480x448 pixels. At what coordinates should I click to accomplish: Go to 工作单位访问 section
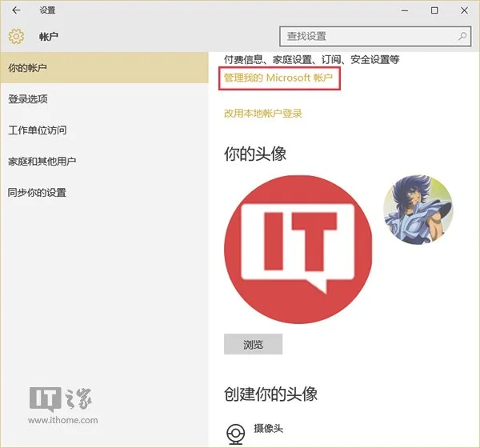coord(38,130)
